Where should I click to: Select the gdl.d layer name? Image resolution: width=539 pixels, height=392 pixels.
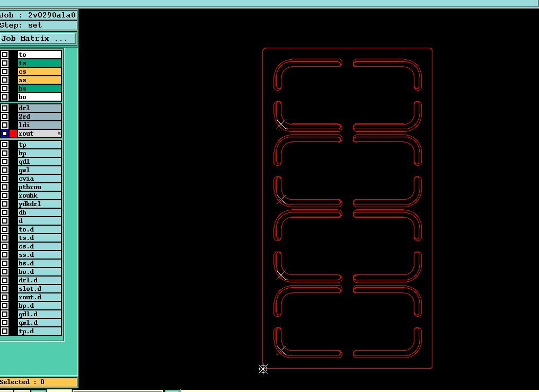(40, 314)
